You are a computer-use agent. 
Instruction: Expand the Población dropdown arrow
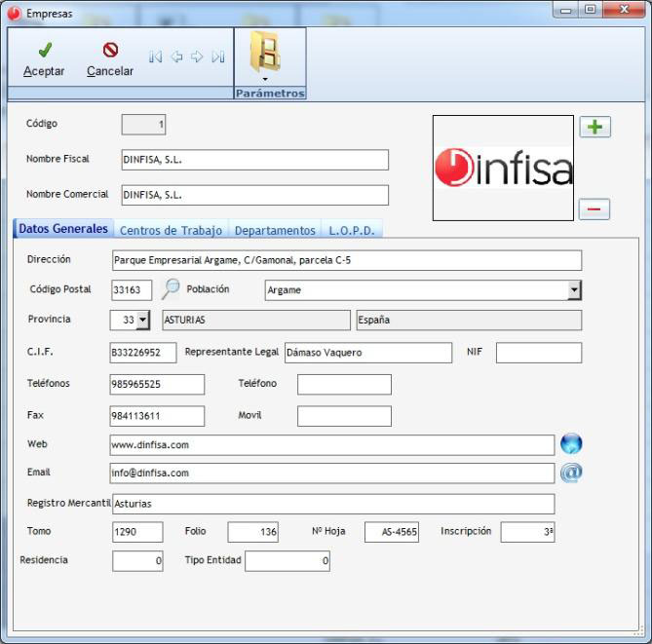click(x=574, y=290)
